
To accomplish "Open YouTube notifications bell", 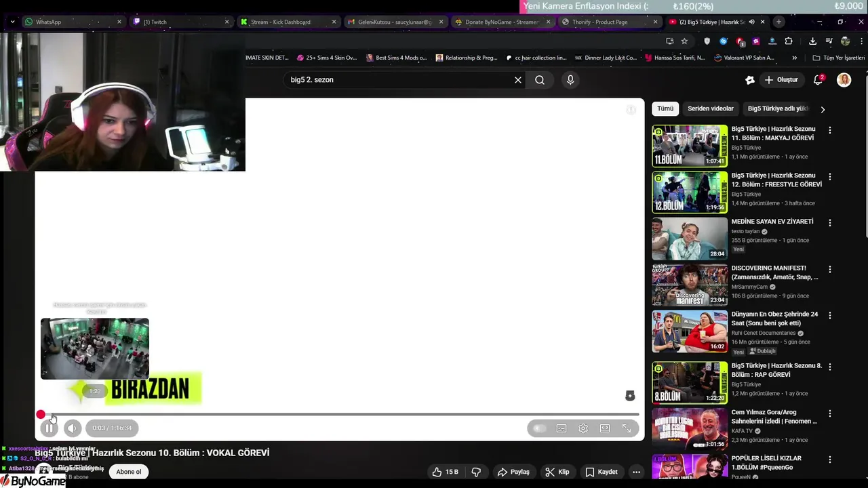I will click(818, 80).
